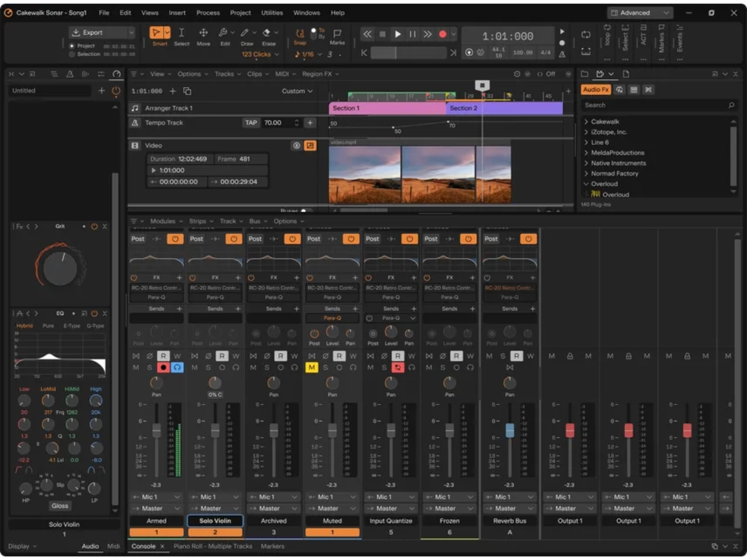747x560 pixels.
Task: Toggle the Buses switch in track view
Action: 306,211
